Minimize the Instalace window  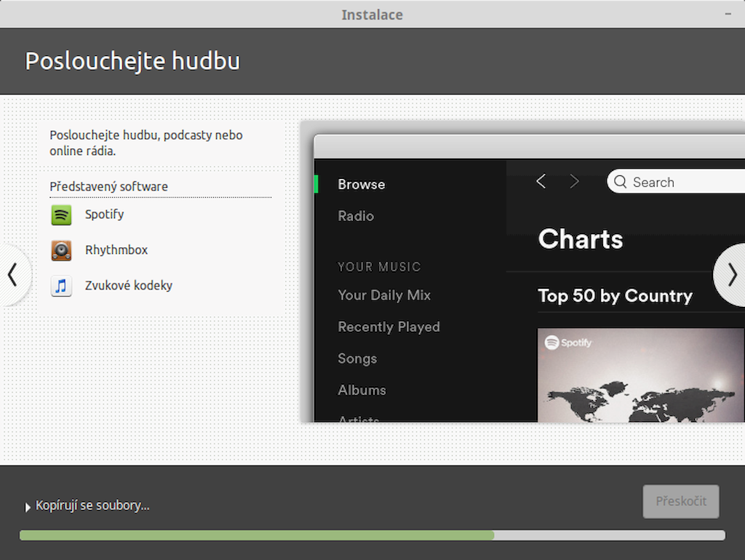pyautogui.click(x=728, y=15)
